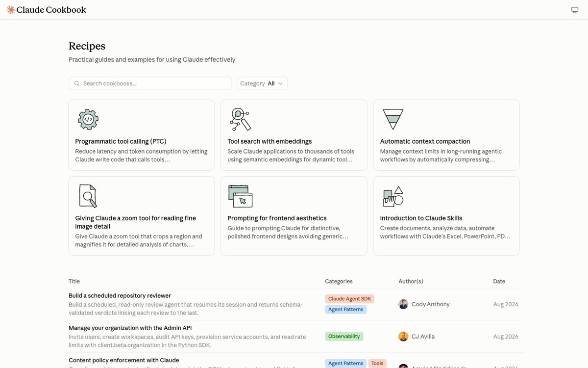Open Manage your organization with the Admin API

[x=130, y=328]
